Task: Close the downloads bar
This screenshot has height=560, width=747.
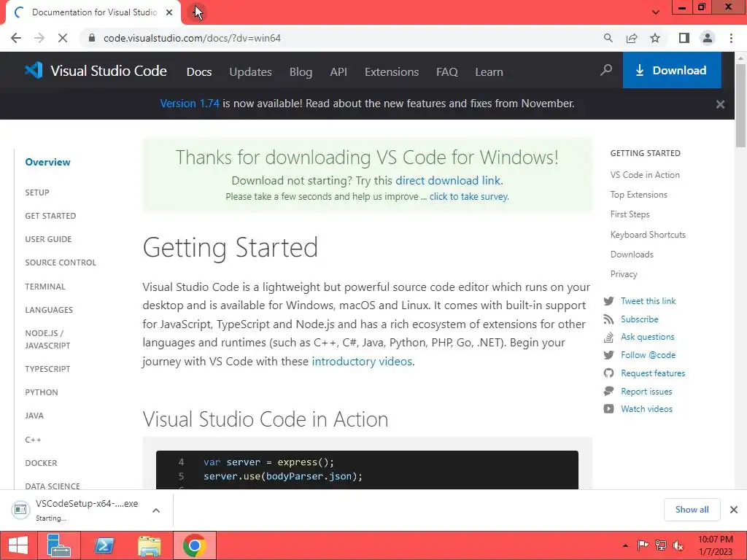Action: 734,510
